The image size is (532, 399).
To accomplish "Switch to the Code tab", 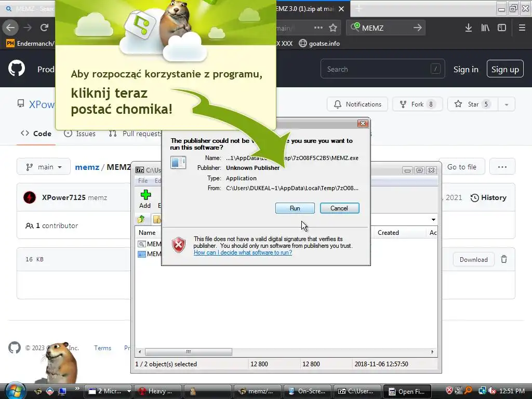I will 36,134.
